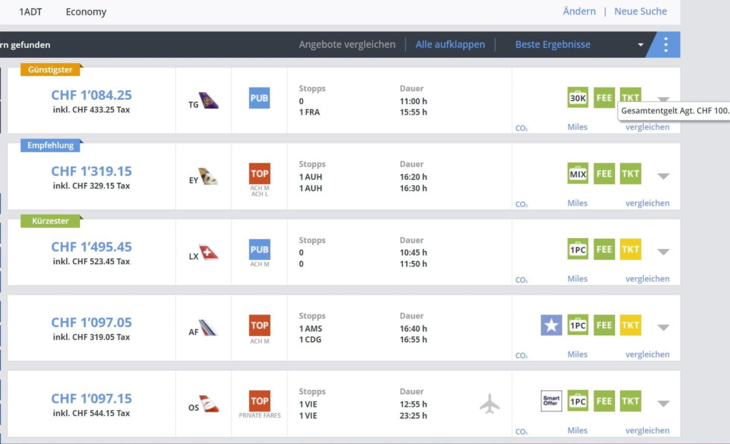Click the 30K baggage icon on TG flight
The height and width of the screenshot is (444, 730).
(x=578, y=98)
